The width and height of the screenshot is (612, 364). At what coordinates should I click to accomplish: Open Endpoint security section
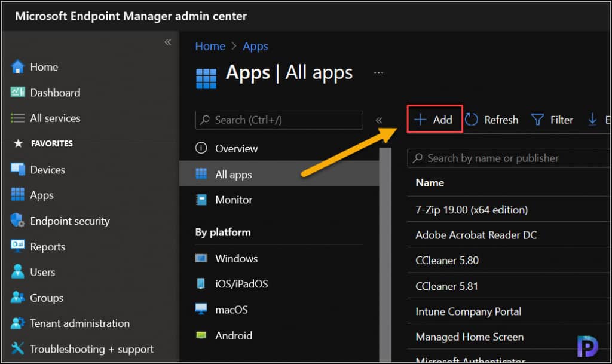(70, 221)
